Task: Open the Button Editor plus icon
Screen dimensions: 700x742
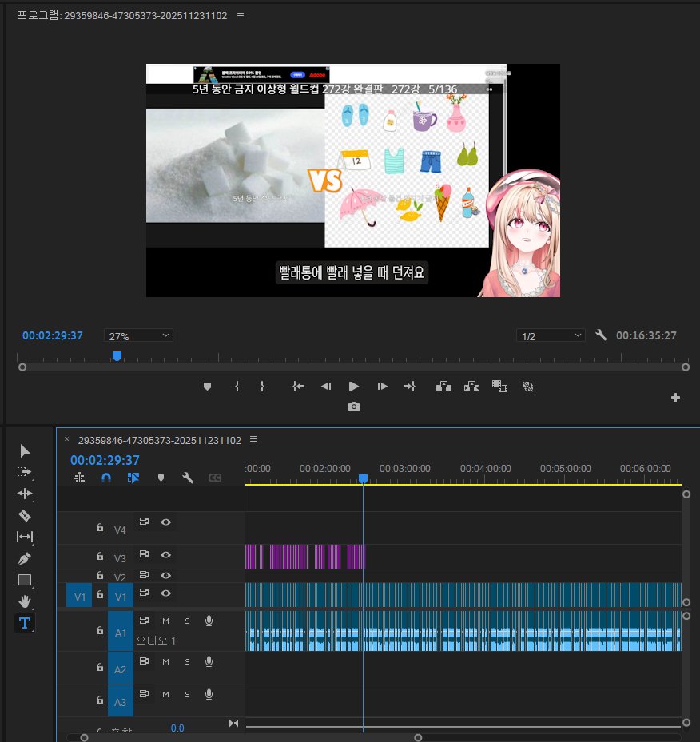Action: click(x=675, y=398)
